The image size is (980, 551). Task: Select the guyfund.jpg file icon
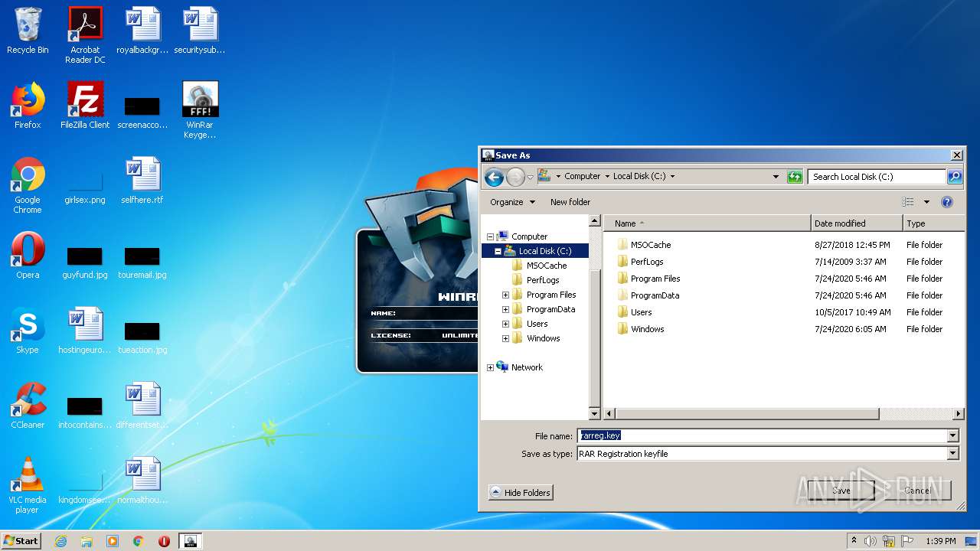click(x=85, y=262)
